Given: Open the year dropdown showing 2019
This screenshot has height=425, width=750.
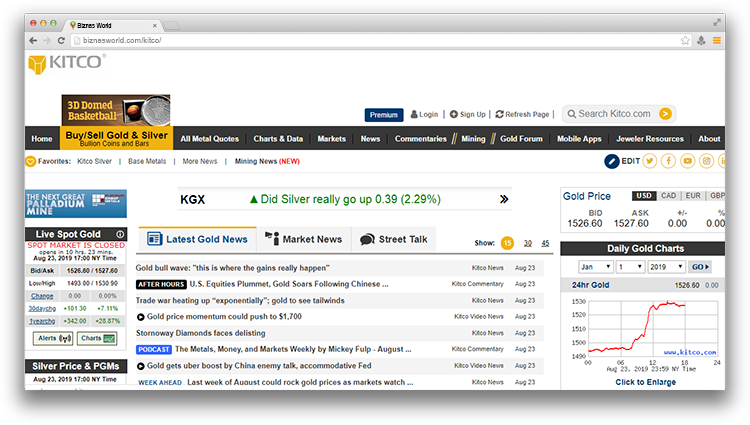Looking at the screenshot, I should (x=666, y=267).
